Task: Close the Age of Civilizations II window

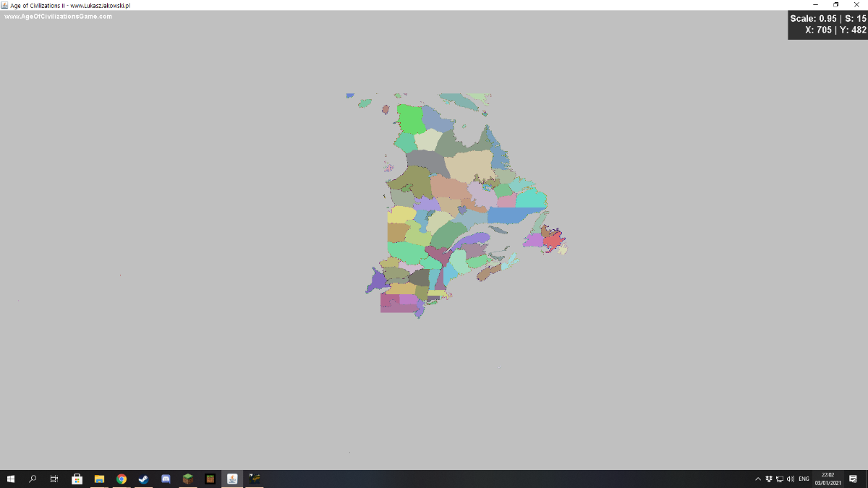Action: click(x=856, y=5)
